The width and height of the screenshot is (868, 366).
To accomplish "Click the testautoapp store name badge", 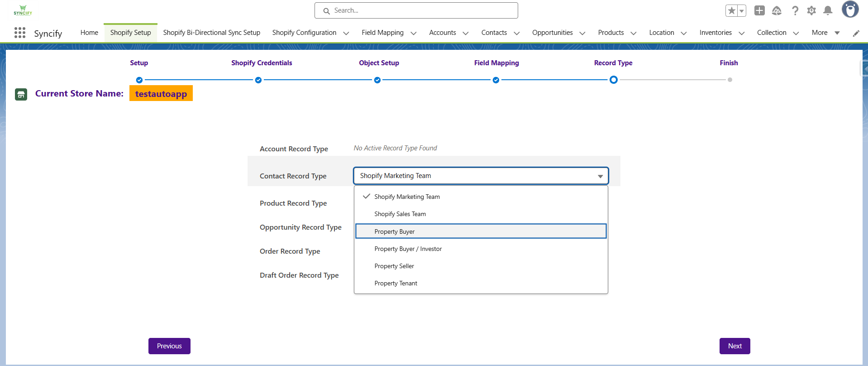I will click(x=161, y=93).
